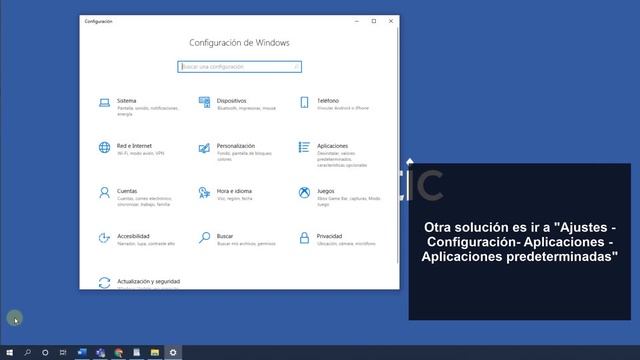Image resolution: width=640 pixels, height=360 pixels.
Task: Open Task View in the taskbar
Action: (63, 352)
